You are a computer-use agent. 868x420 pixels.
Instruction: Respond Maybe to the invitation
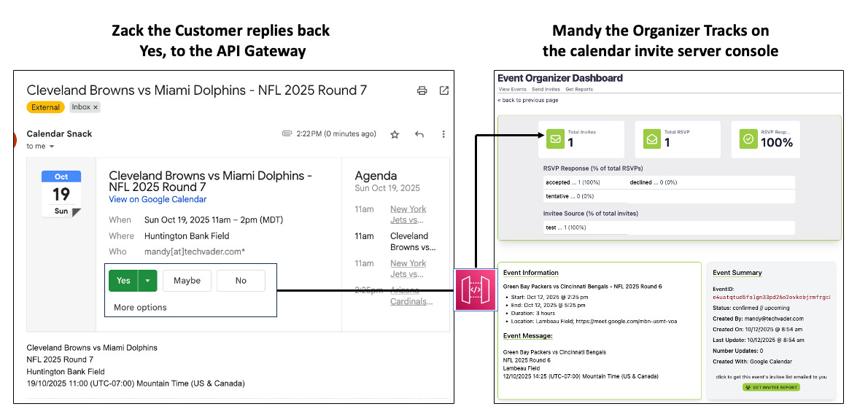coord(187,281)
